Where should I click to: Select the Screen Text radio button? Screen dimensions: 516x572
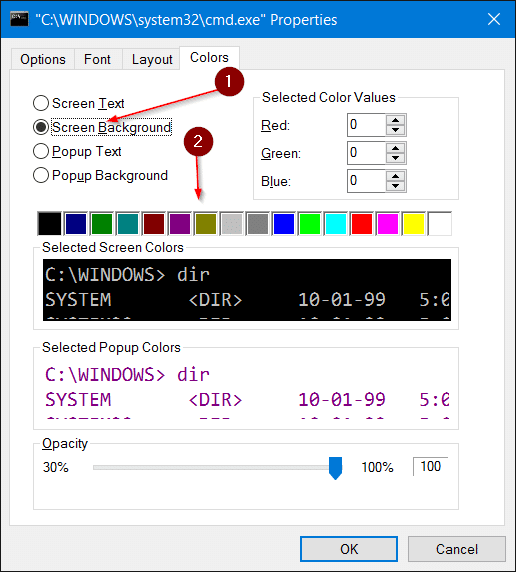click(x=78, y=103)
